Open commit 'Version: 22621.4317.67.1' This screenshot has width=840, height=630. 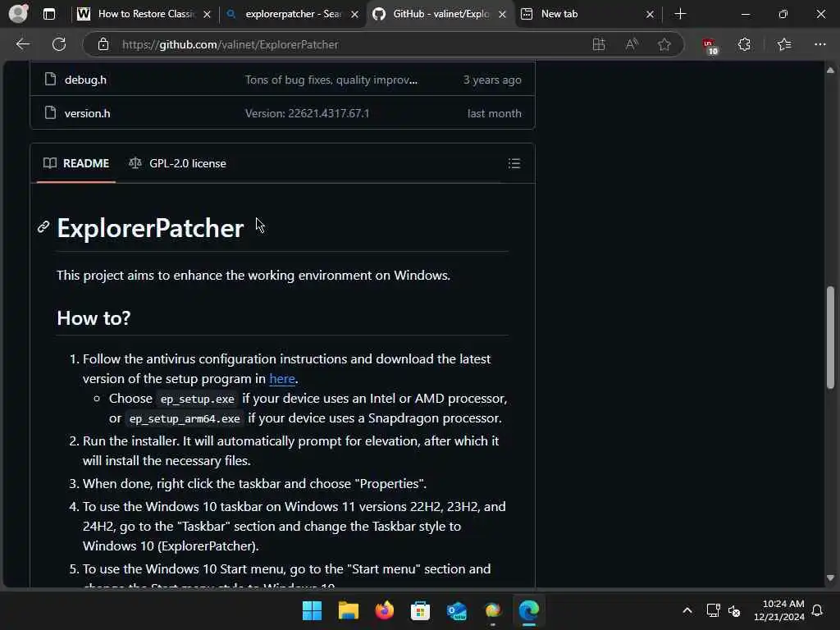pos(307,113)
